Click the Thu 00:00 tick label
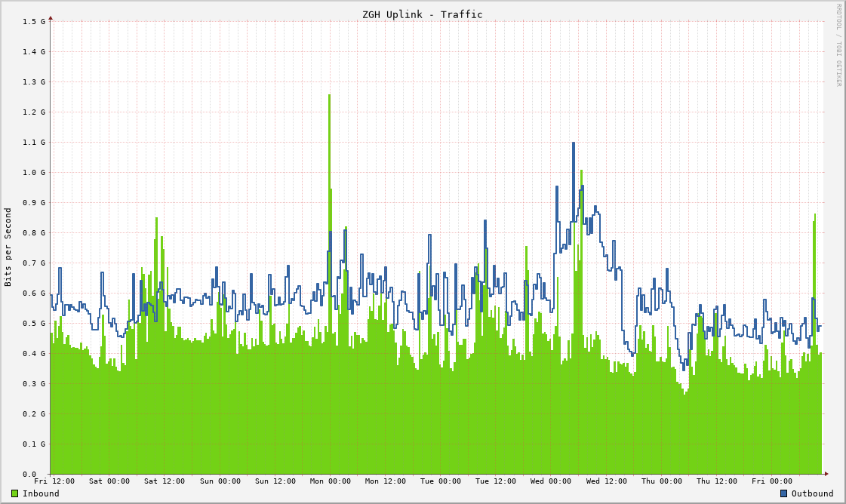 (662, 481)
